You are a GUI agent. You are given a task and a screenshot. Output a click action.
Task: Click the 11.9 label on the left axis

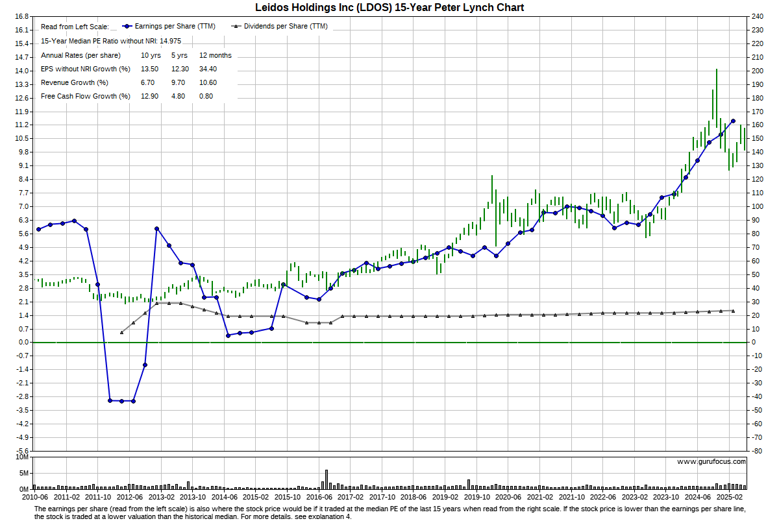click(21, 111)
